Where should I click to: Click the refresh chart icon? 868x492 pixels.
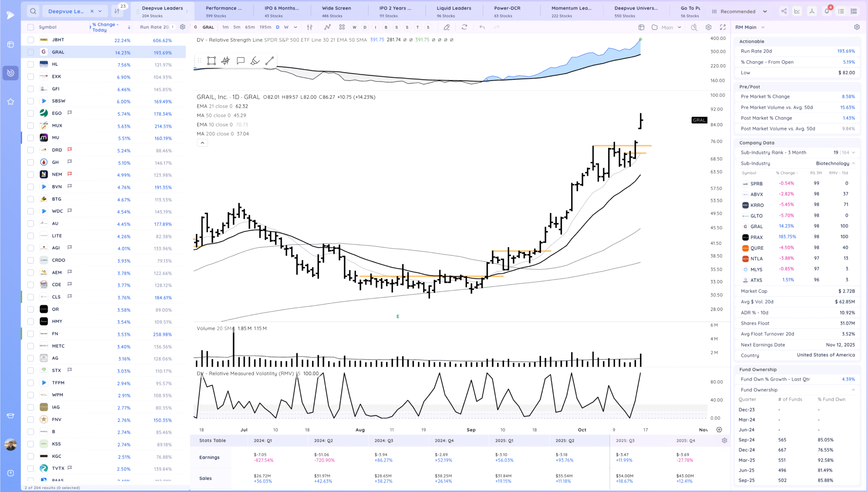[464, 27]
